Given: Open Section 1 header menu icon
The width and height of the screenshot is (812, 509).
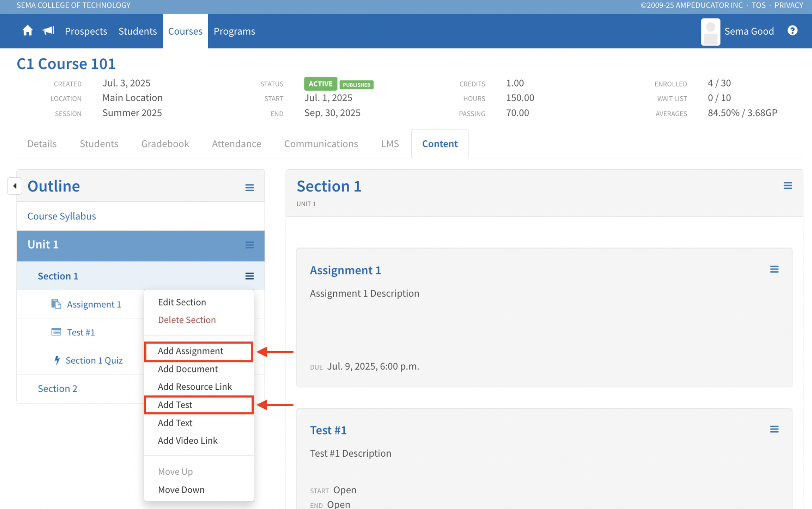Looking at the screenshot, I should (x=787, y=186).
